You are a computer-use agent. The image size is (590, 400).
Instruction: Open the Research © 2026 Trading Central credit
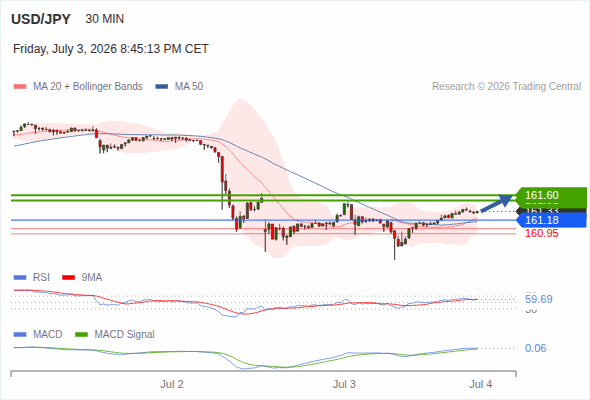506,87
